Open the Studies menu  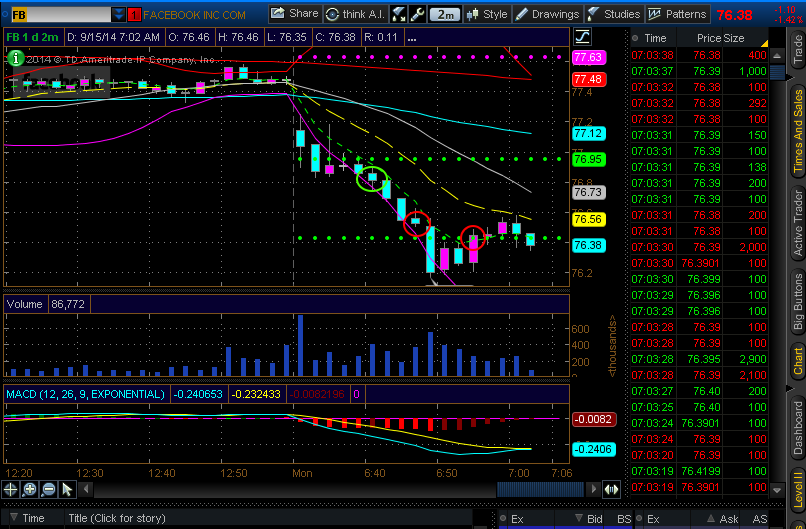614,14
